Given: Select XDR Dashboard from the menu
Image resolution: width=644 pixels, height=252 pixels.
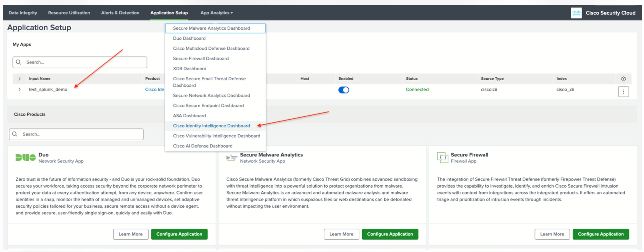Looking at the screenshot, I should [189, 69].
